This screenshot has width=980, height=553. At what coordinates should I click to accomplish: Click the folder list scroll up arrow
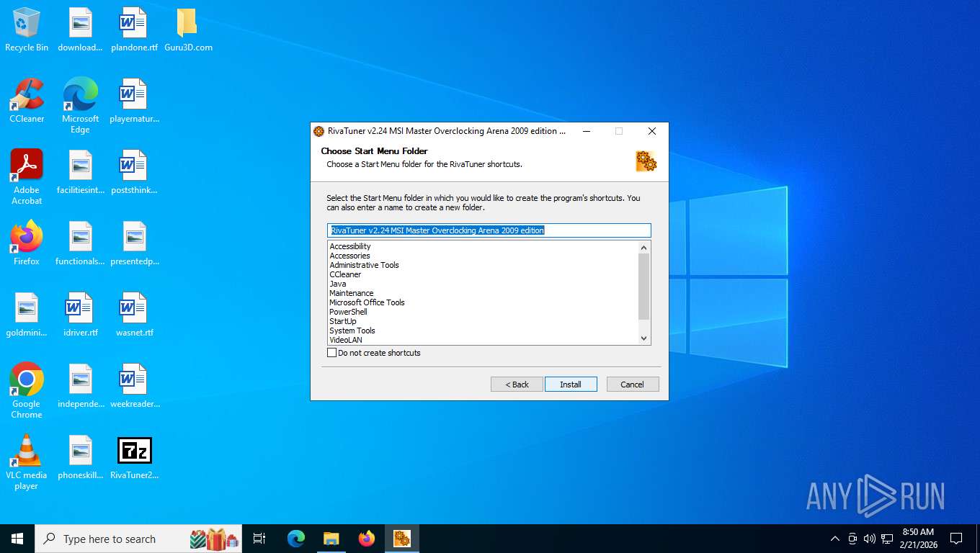[644, 248]
